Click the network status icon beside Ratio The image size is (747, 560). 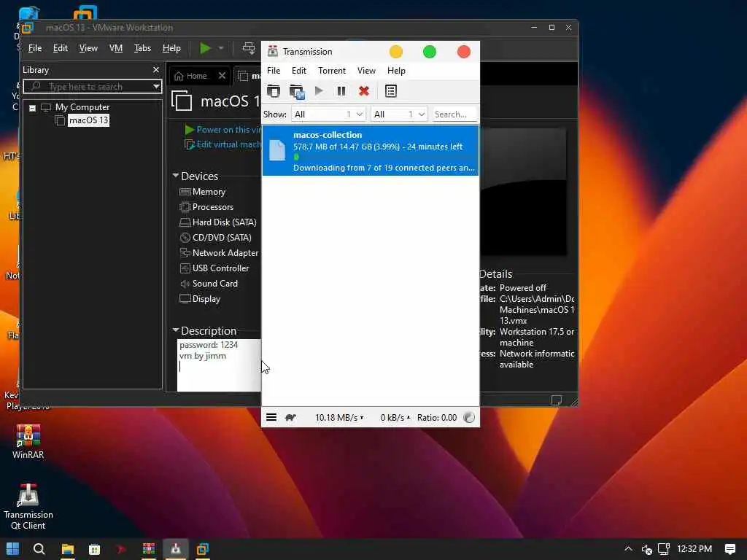469,418
